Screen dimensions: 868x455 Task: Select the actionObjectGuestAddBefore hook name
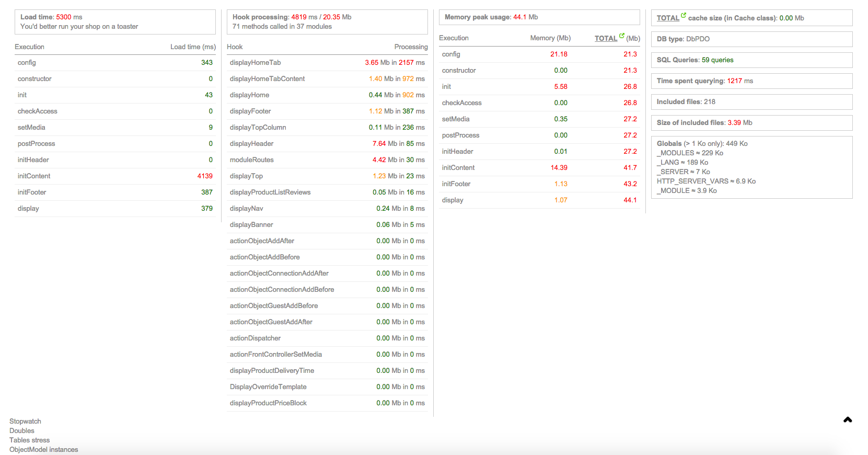click(274, 306)
